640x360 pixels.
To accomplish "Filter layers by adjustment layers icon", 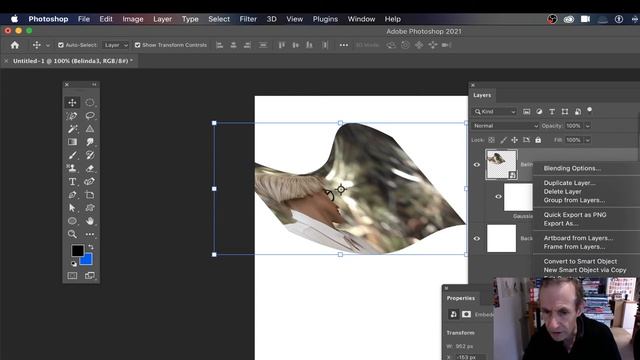I will (x=539, y=111).
